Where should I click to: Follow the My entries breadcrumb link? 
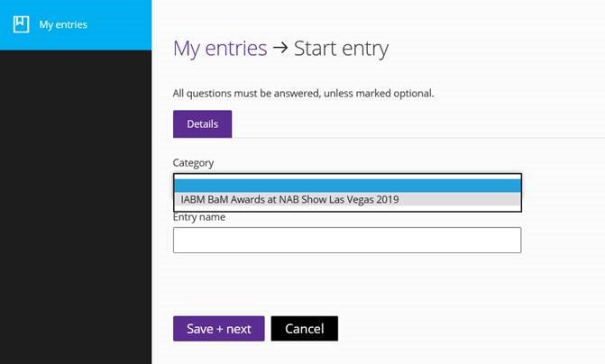220,48
